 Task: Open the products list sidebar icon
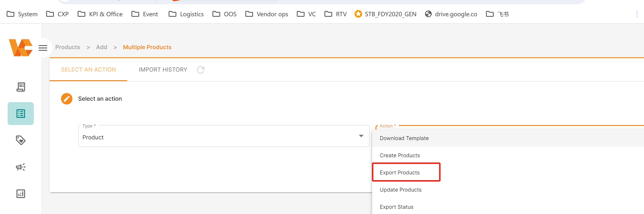[21, 114]
